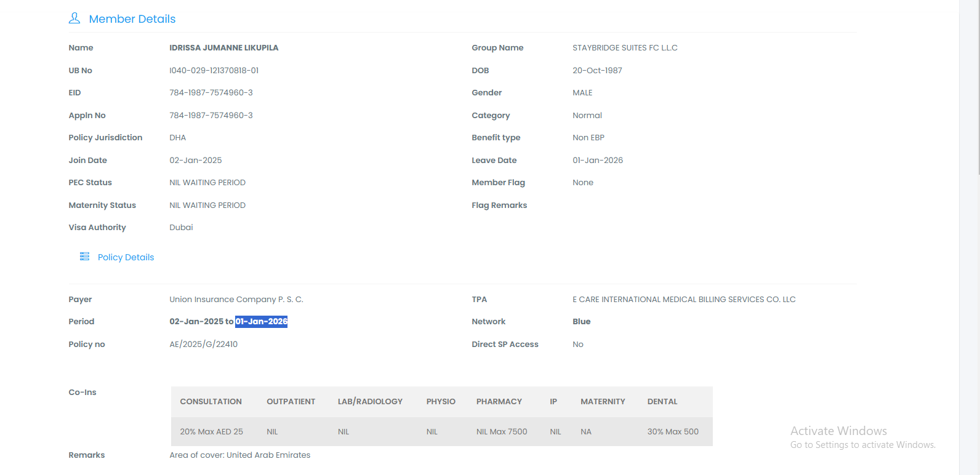Open the Policy Details link

126,257
